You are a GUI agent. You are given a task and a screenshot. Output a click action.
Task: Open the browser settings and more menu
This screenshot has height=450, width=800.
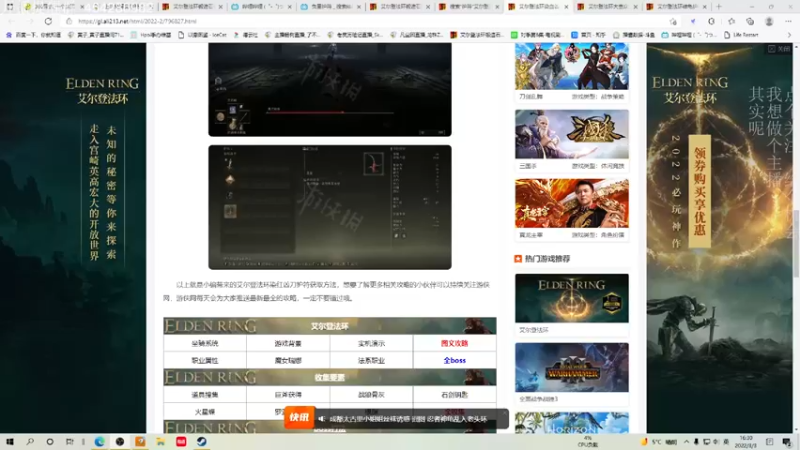[788, 21]
